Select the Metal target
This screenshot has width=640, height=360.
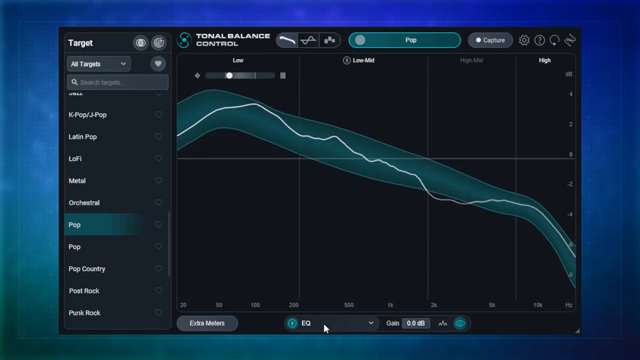tap(77, 181)
